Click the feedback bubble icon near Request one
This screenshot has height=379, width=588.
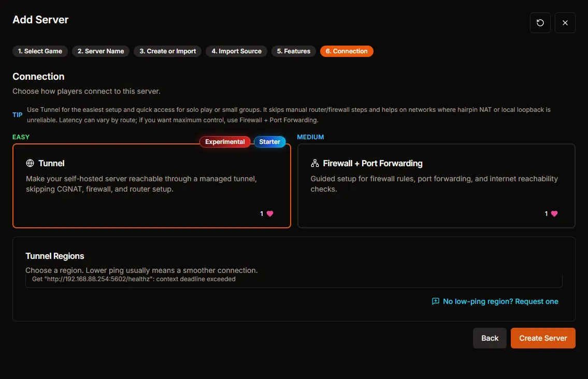tap(436, 301)
